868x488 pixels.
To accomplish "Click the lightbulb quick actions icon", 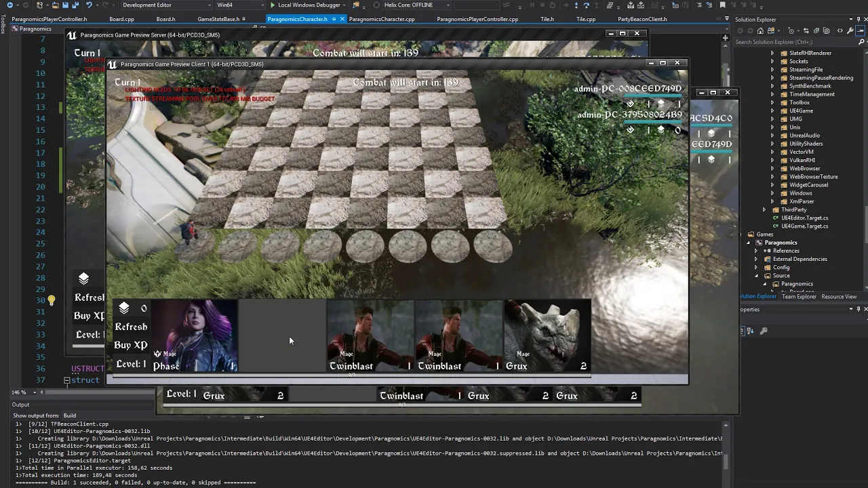I will point(51,300).
